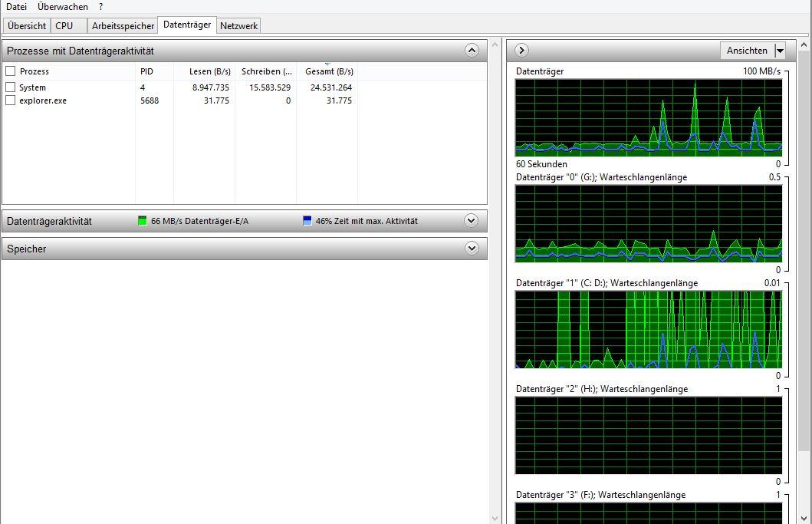Click the 46% Zeit mit max. Aktivität label
Screen dimensions: 812x524
[367, 221]
